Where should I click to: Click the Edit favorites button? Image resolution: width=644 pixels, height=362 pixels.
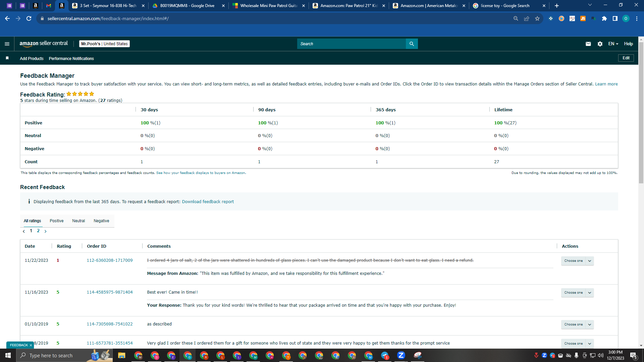pyautogui.click(x=626, y=58)
